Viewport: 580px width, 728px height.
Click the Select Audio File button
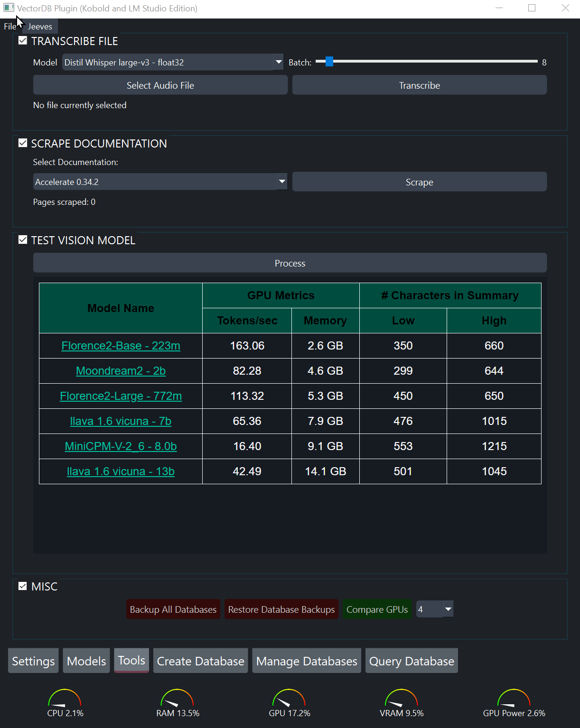point(160,85)
